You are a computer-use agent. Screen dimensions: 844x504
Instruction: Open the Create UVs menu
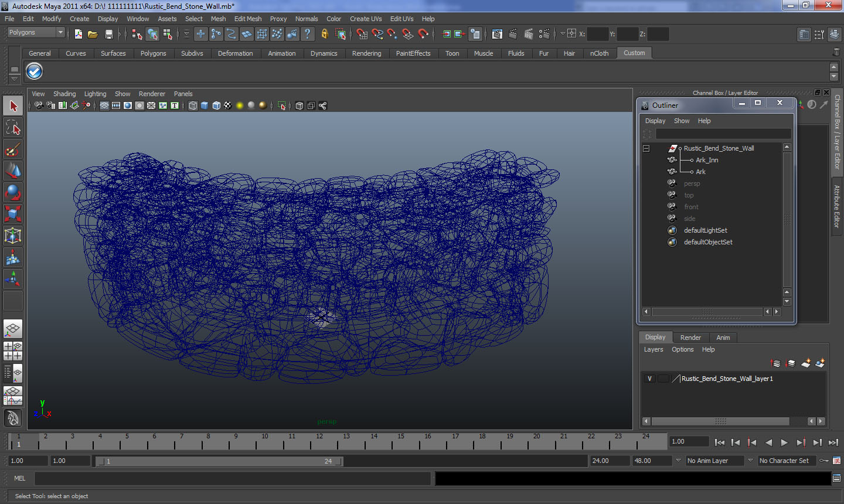pyautogui.click(x=366, y=19)
